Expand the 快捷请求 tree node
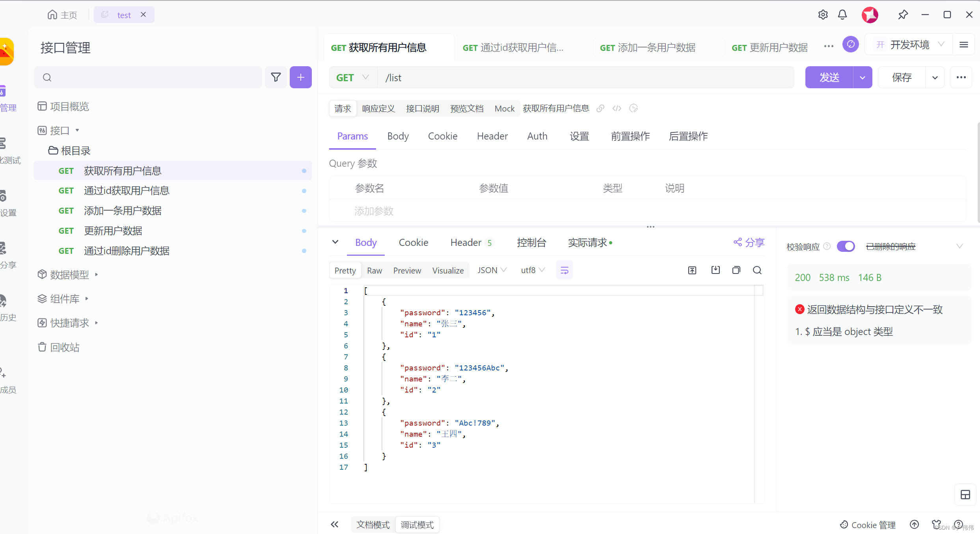 [x=96, y=323]
